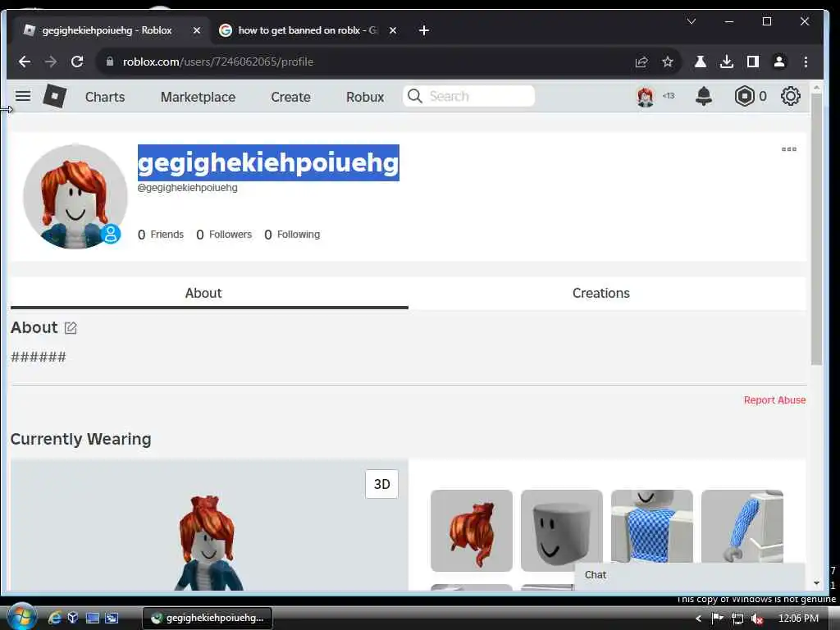
Task: Click the address bar URL
Action: pos(218,62)
